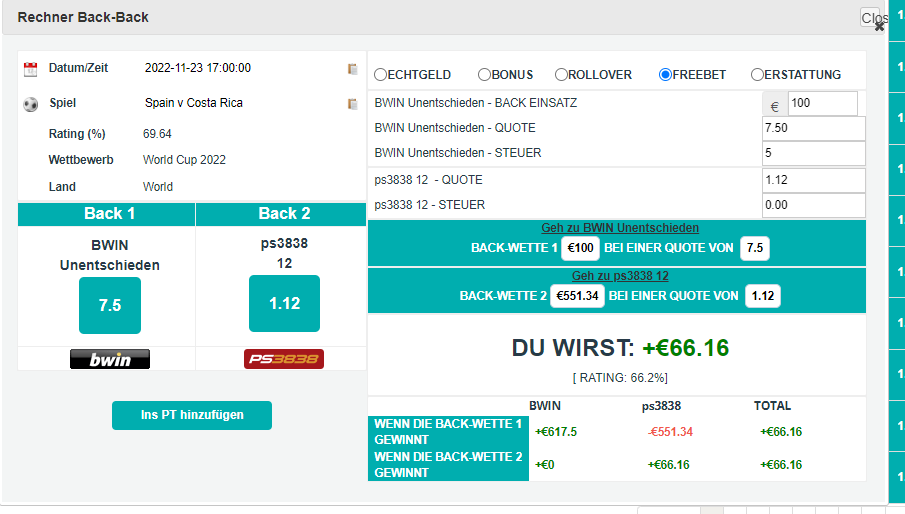Click the bwin bookmaker logo
Image resolution: width=905 pixels, height=514 pixels.
pyautogui.click(x=110, y=359)
